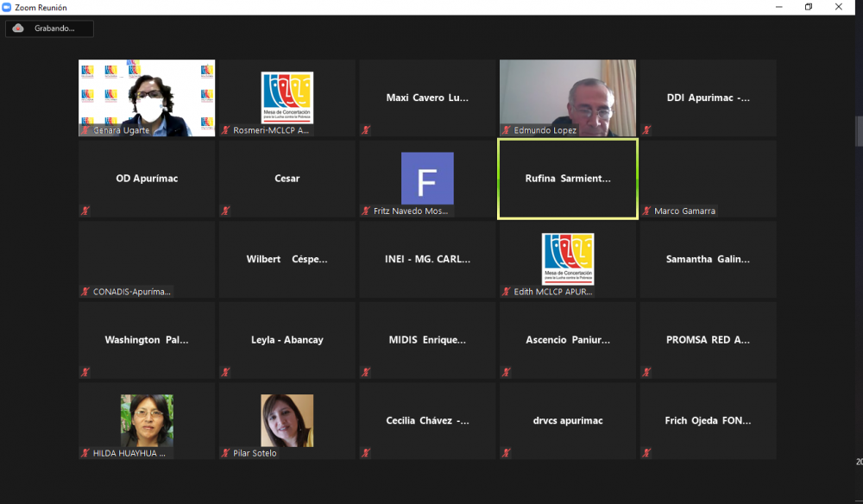Click the purple F avatar of Fritz Navedo

pos(427,178)
